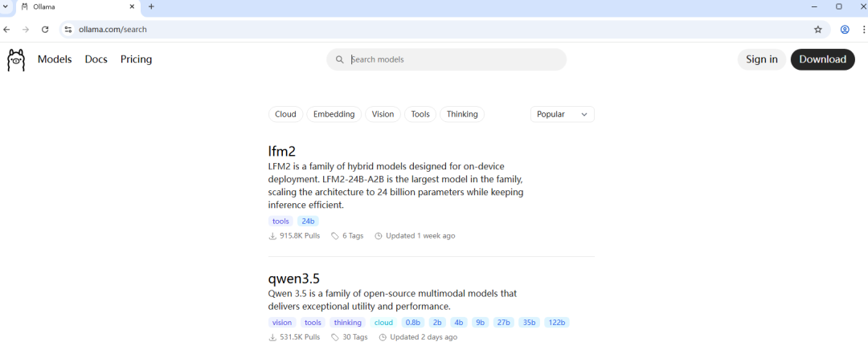
Task: Open the tab search dropdown arrow
Action: (6, 6)
